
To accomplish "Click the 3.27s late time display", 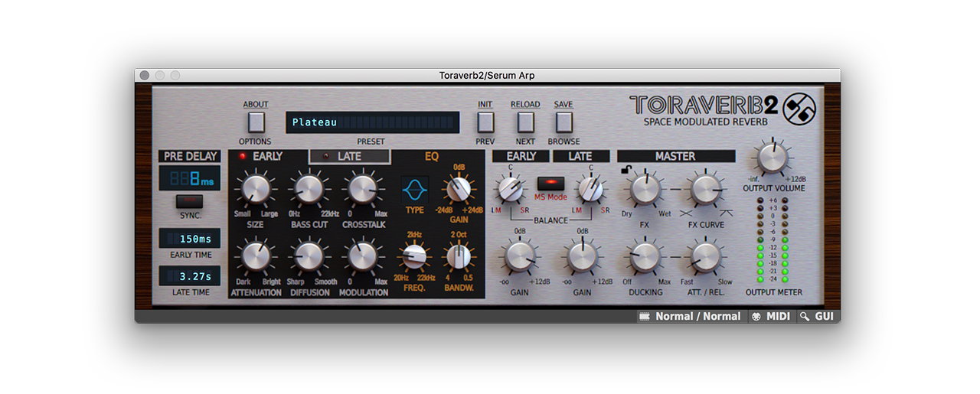I will coord(190,276).
